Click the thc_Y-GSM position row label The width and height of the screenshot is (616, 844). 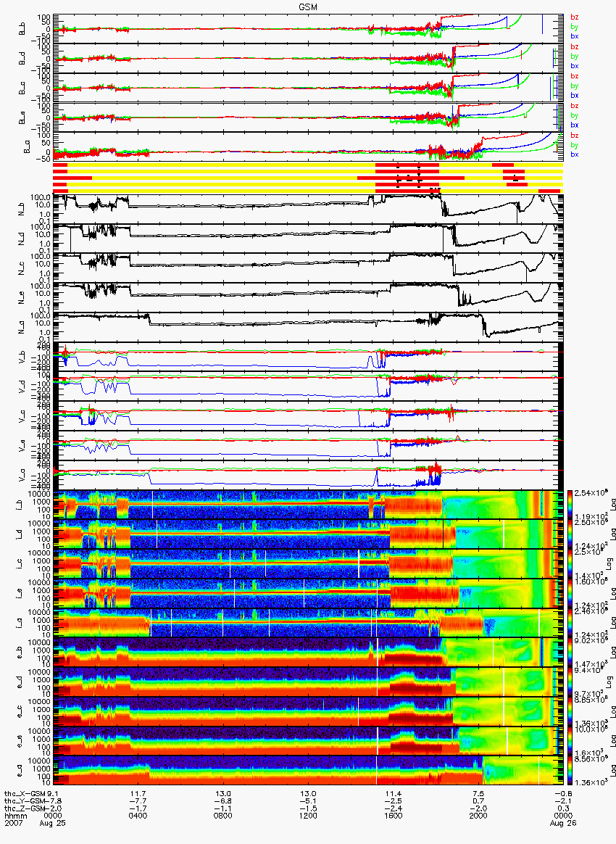tap(25, 800)
